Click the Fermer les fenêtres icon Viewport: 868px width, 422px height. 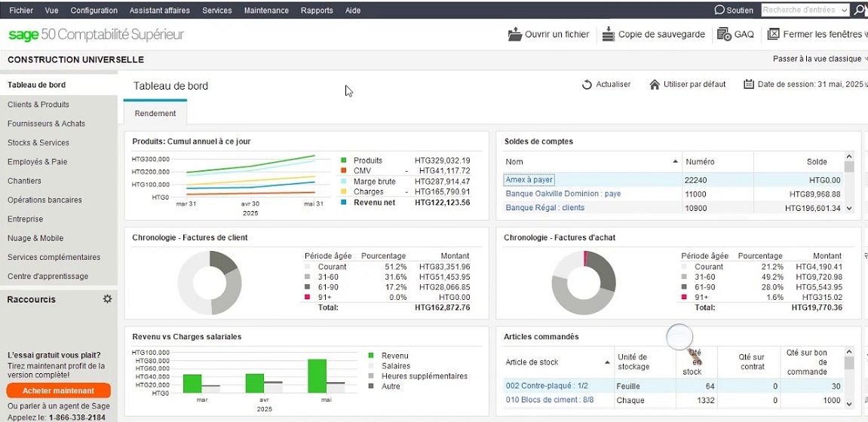(x=773, y=34)
